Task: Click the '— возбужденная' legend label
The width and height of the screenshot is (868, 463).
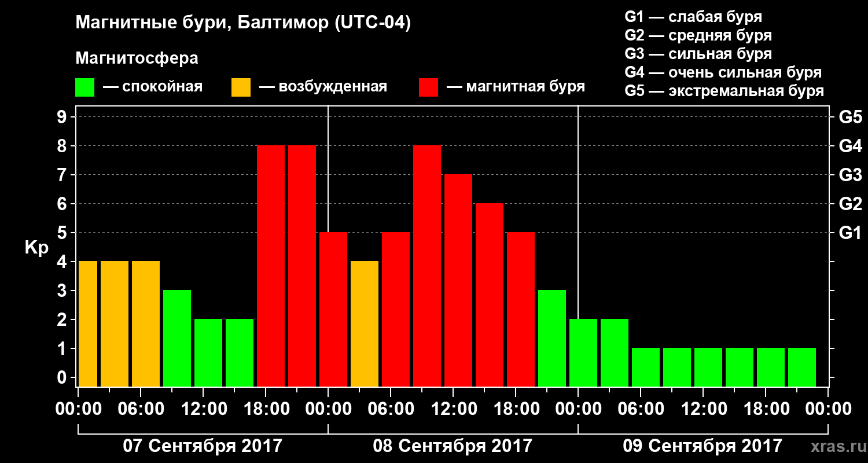Action: [323, 87]
